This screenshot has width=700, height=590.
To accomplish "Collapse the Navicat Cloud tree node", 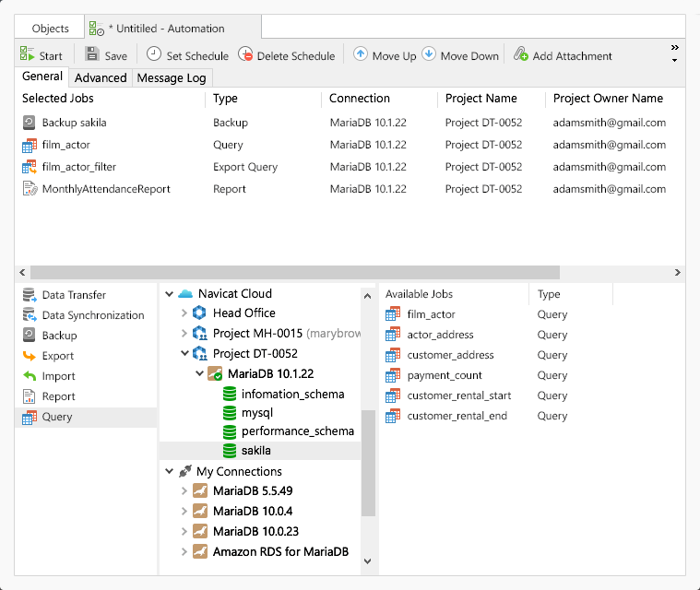I will (x=169, y=294).
